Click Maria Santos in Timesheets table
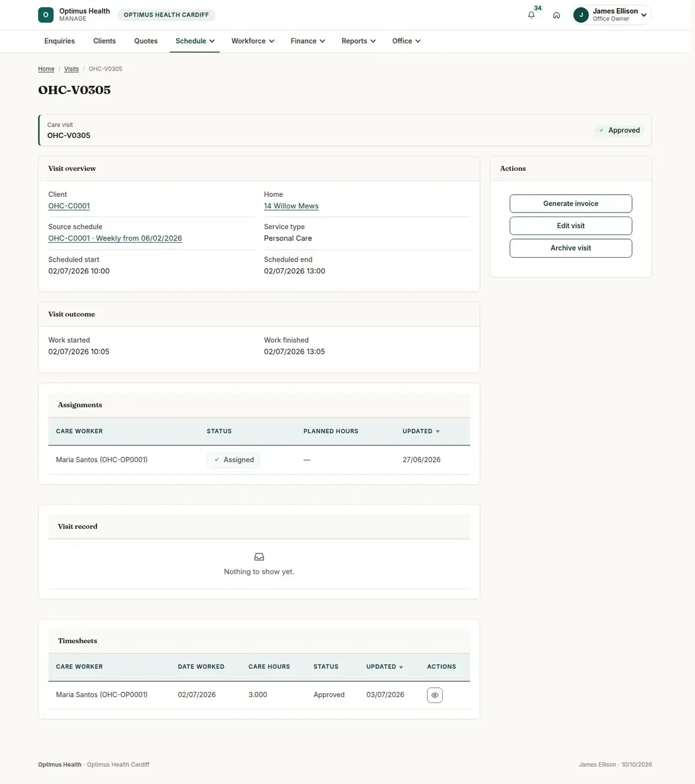Image resolution: width=695 pixels, height=784 pixels. [x=102, y=695]
